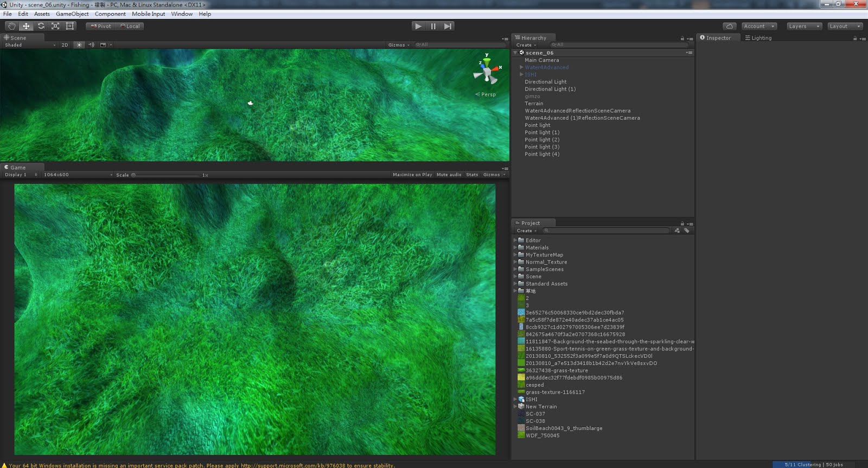Toggle Mute audio in Game view
The height and width of the screenshot is (468, 868).
pyautogui.click(x=449, y=175)
